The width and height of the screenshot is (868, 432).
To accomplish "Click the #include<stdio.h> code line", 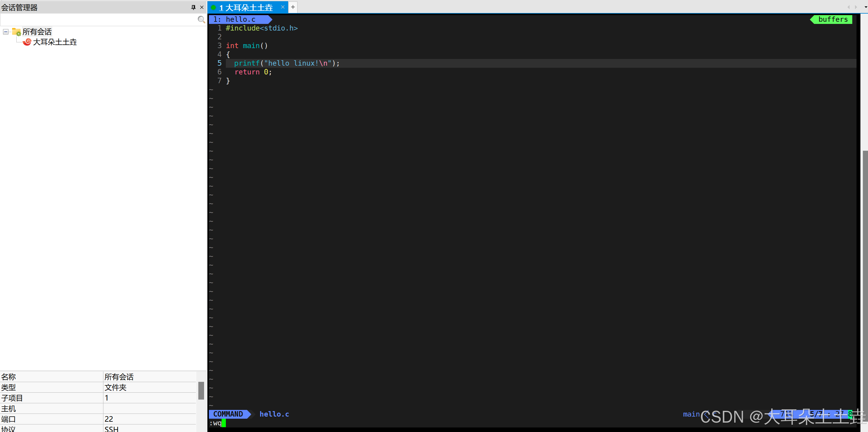I will click(x=262, y=28).
